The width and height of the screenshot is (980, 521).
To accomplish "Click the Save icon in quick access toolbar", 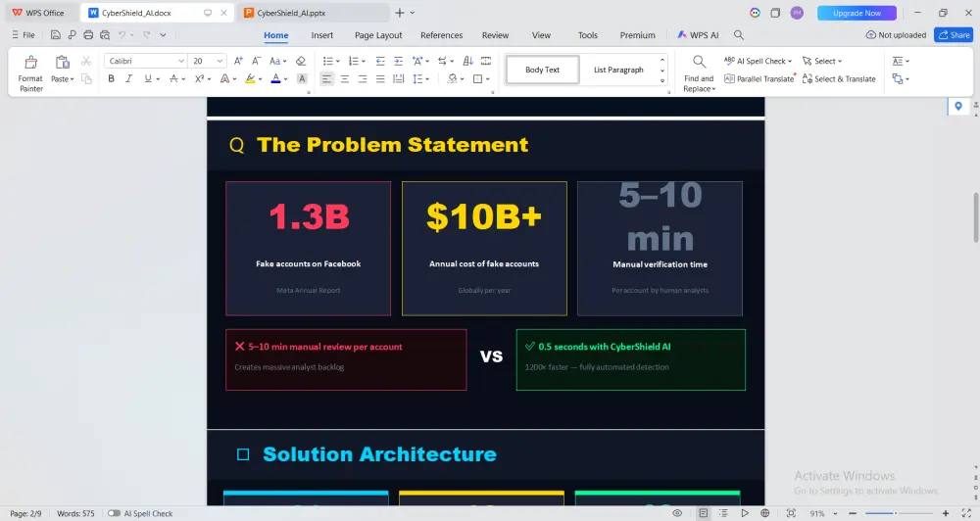I will pyautogui.click(x=56, y=35).
